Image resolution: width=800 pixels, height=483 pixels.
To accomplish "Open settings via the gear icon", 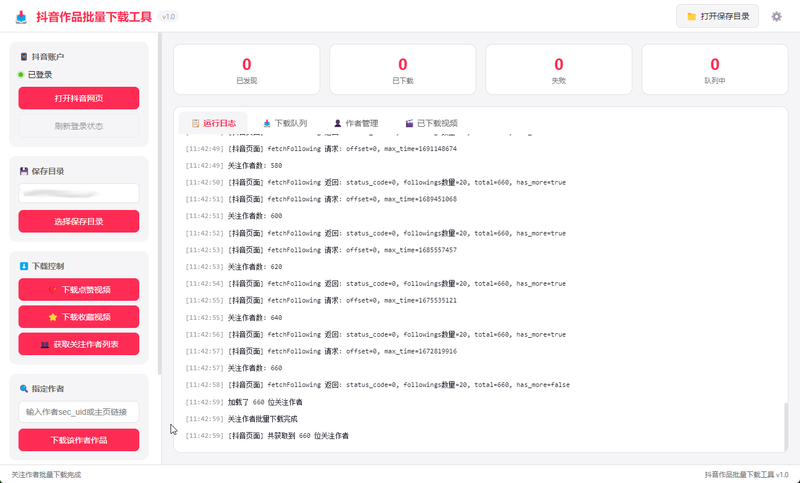I will (x=776, y=16).
